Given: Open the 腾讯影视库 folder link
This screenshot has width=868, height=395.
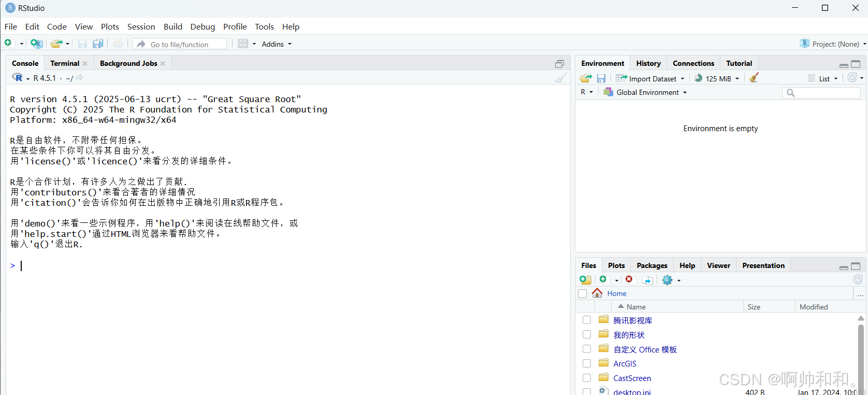Looking at the screenshot, I should [x=632, y=320].
